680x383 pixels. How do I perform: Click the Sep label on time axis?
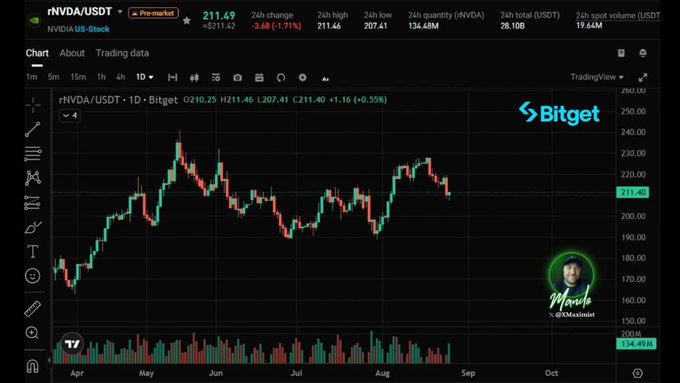tap(468, 373)
